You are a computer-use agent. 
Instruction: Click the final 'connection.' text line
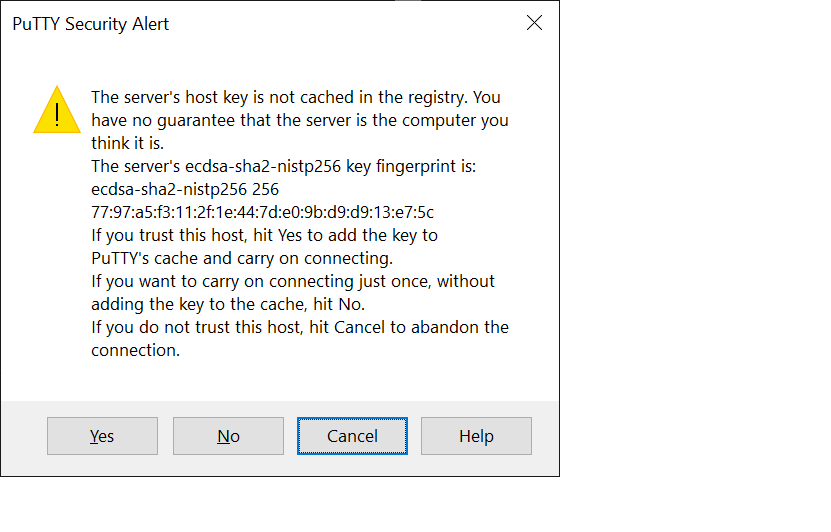pos(136,350)
